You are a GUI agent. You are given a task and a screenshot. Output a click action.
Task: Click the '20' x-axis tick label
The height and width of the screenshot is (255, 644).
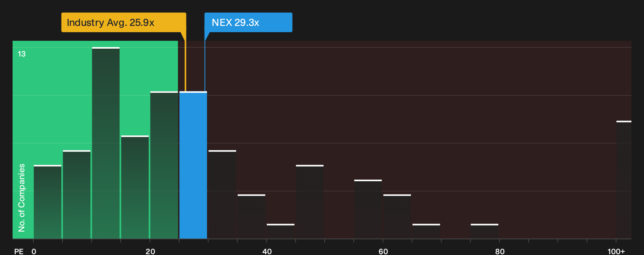[150, 251]
